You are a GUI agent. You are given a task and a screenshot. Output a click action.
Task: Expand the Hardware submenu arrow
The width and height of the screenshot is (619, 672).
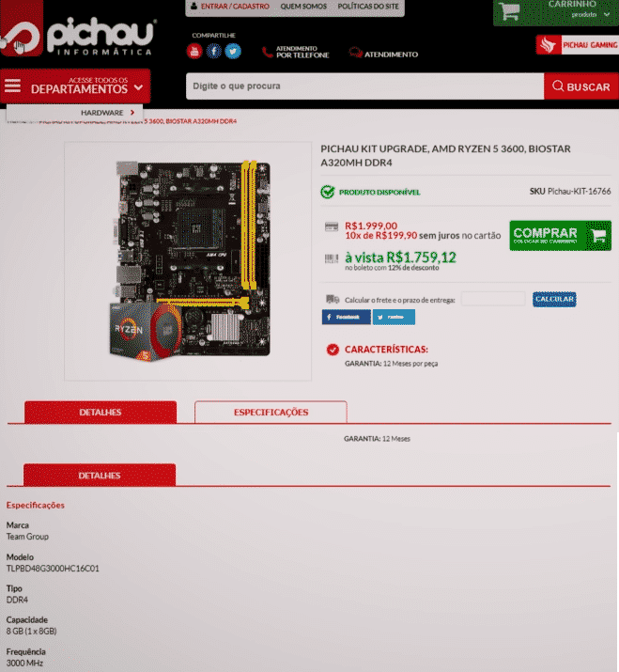132,112
